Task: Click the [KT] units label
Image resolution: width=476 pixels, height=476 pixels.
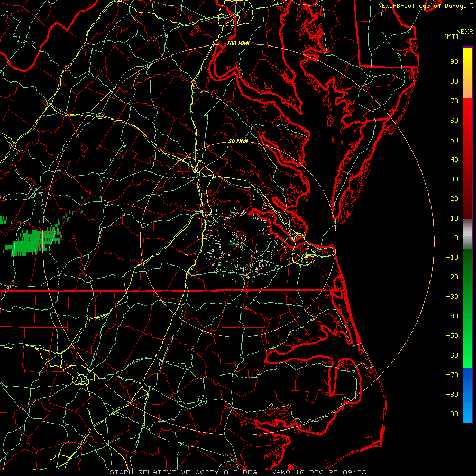Action: pyautogui.click(x=452, y=36)
